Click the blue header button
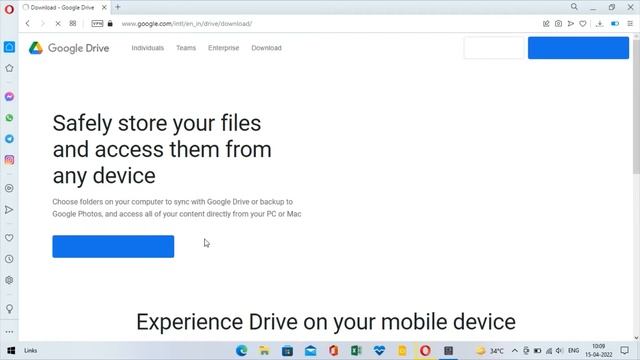Screen dimensions: 640x360 [578, 48]
